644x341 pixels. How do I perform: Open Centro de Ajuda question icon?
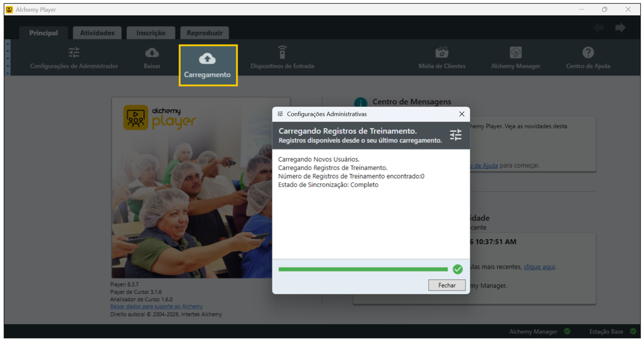click(x=588, y=53)
